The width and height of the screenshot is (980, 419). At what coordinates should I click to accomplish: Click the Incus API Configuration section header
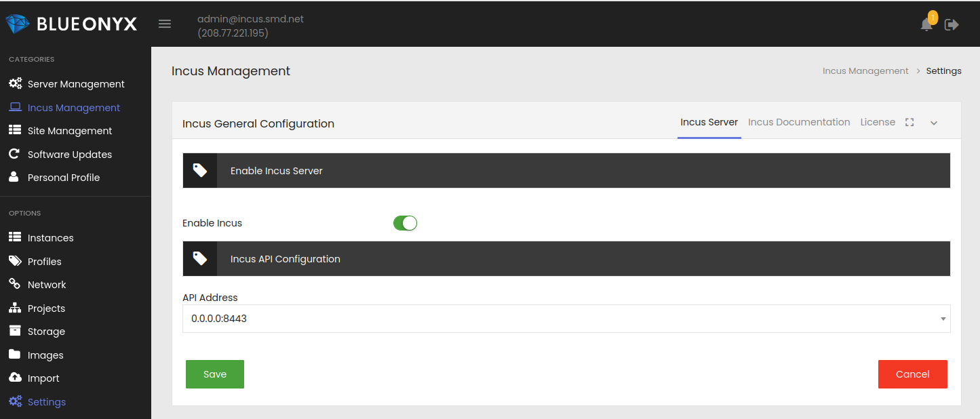pos(566,258)
